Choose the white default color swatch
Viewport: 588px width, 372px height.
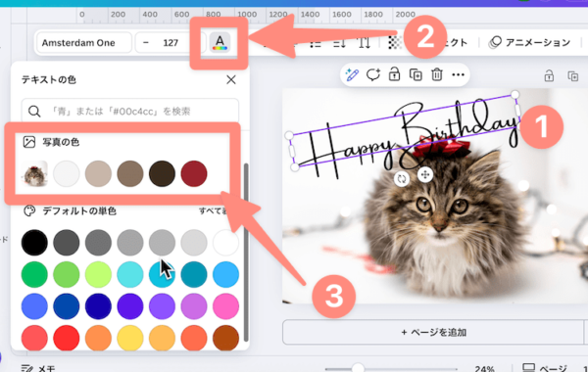[225, 243]
